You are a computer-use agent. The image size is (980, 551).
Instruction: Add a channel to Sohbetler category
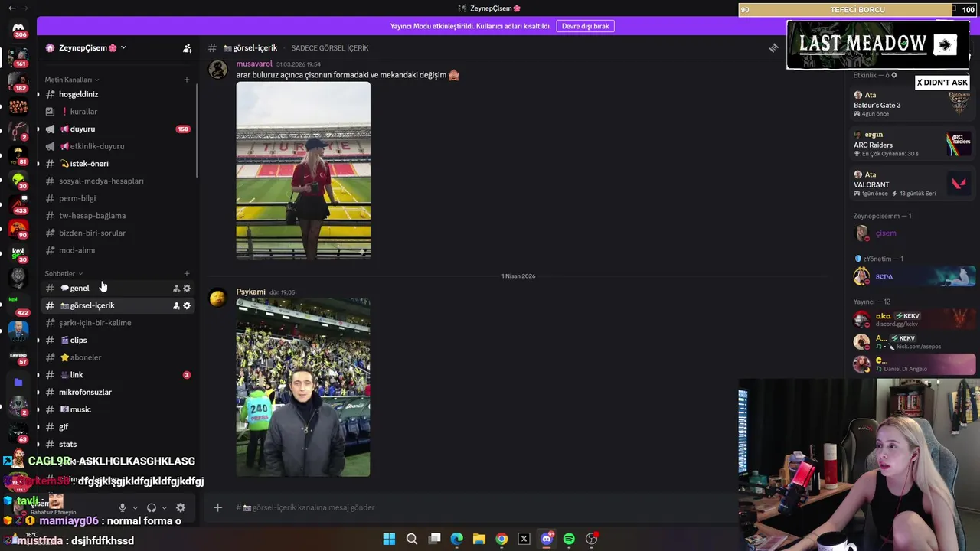click(186, 274)
